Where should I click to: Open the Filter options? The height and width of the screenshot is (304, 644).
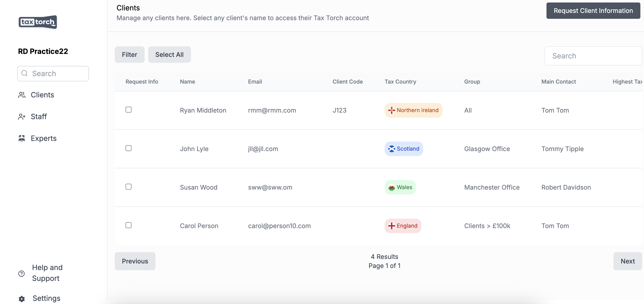click(x=129, y=55)
